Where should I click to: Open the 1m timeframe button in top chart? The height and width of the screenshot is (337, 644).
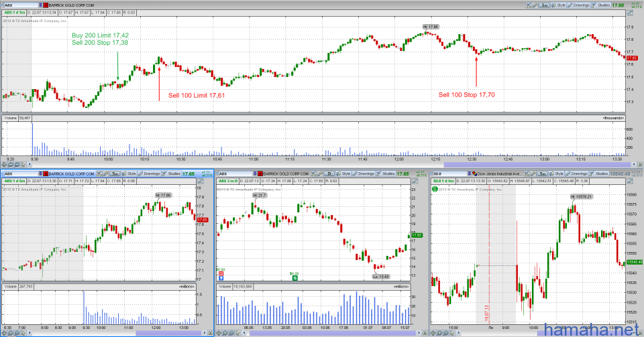pos(544,5)
